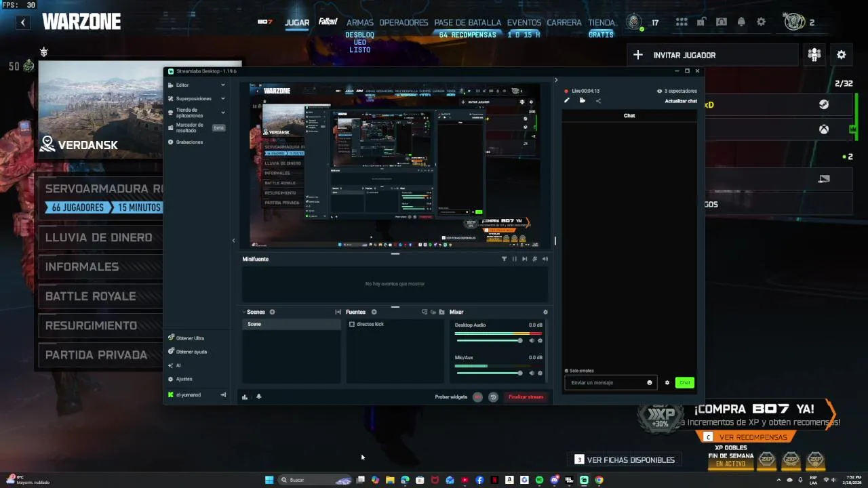Share the stream using share icon
This screenshot has height=488, width=868.
point(598,101)
